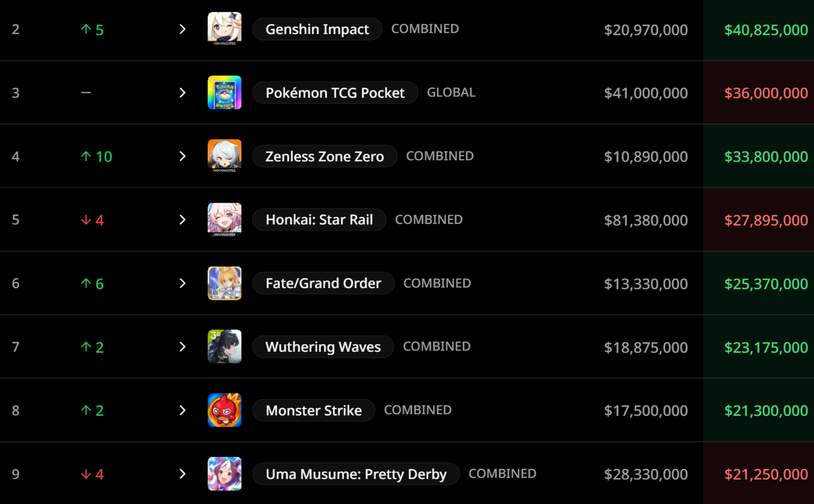This screenshot has width=814, height=504.
Task: Expand the Uma Musume row chevron
Action: (182, 474)
